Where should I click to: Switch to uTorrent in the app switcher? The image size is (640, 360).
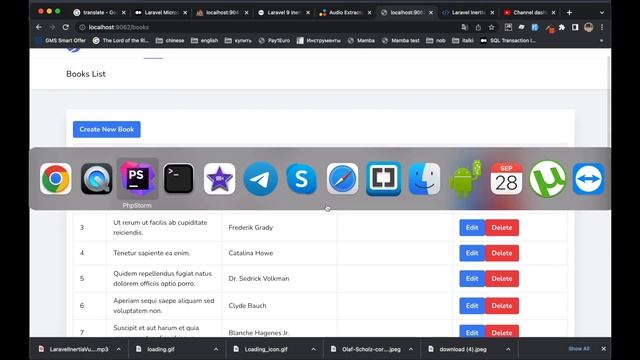(548, 179)
